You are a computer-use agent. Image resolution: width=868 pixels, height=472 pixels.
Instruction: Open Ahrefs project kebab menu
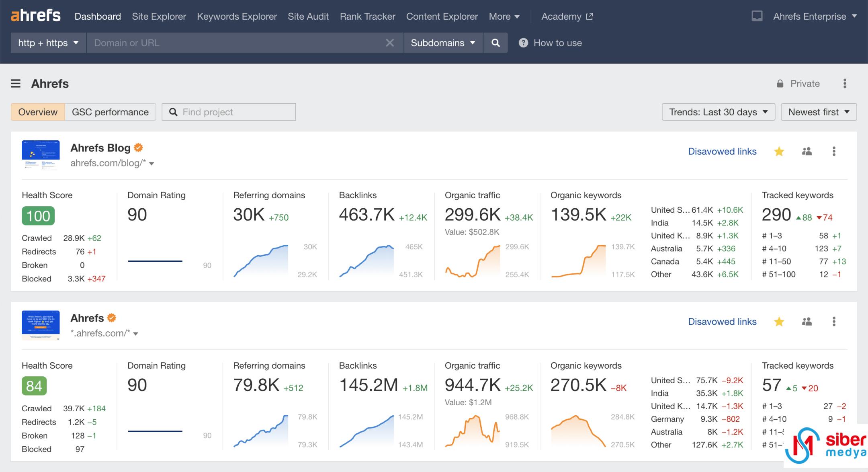tap(834, 322)
